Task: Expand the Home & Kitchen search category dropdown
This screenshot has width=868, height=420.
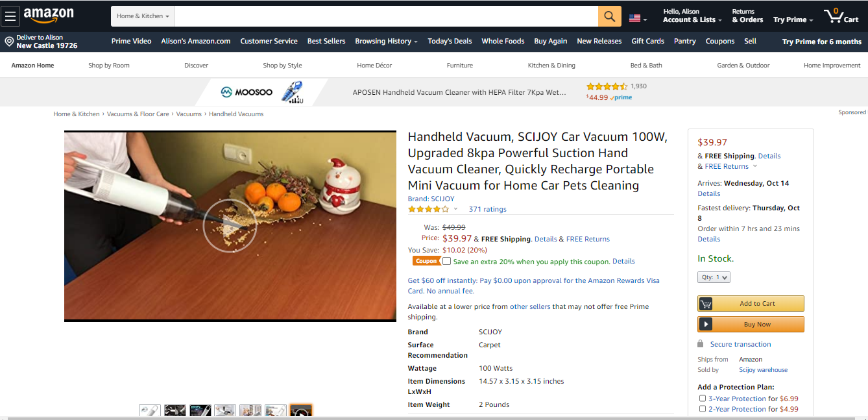Action: coord(143,16)
